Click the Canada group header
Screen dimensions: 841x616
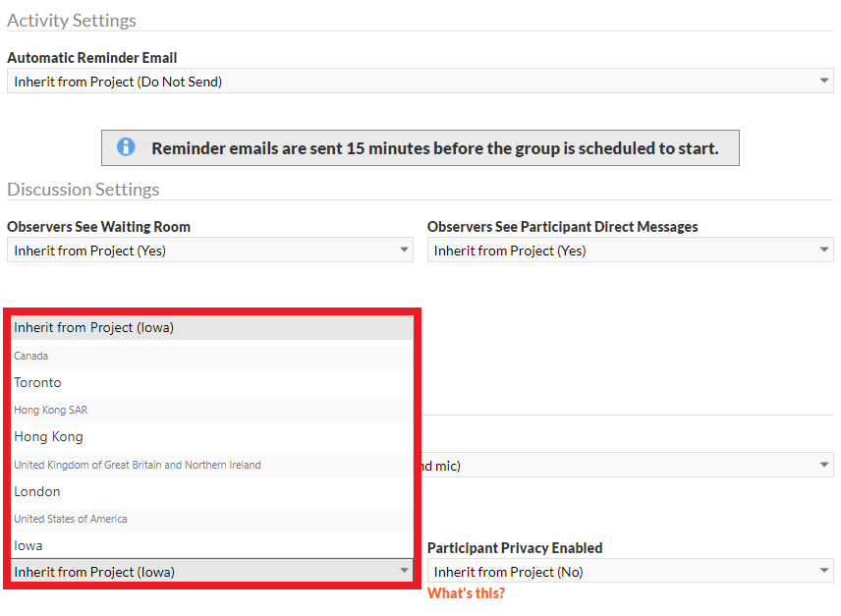click(x=212, y=356)
